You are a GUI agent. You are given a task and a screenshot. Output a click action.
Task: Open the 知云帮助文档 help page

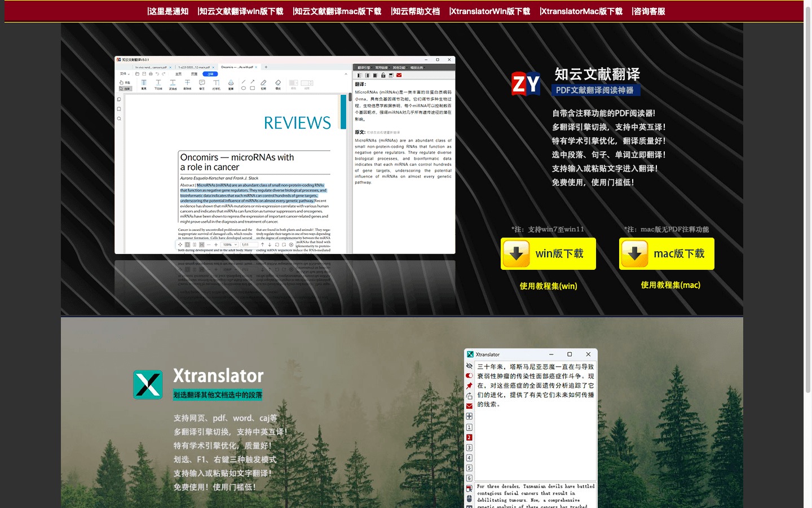coord(415,11)
